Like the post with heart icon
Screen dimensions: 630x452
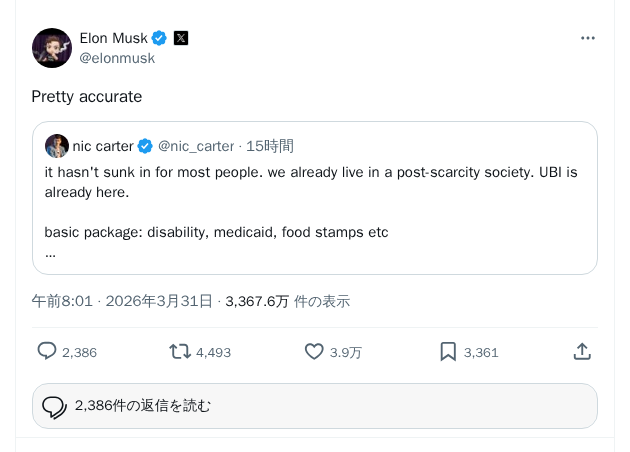(x=314, y=351)
